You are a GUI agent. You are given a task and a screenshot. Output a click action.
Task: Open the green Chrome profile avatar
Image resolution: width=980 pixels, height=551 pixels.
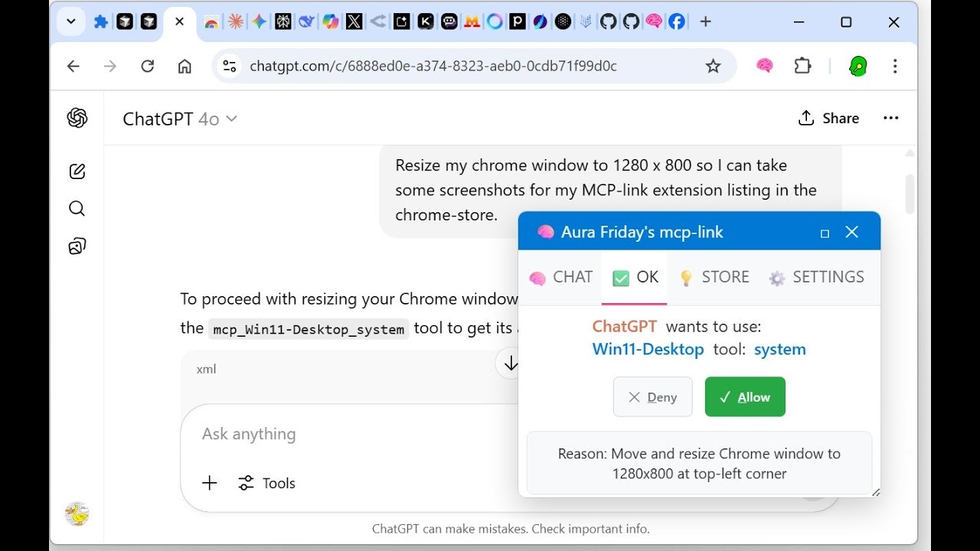tap(858, 67)
